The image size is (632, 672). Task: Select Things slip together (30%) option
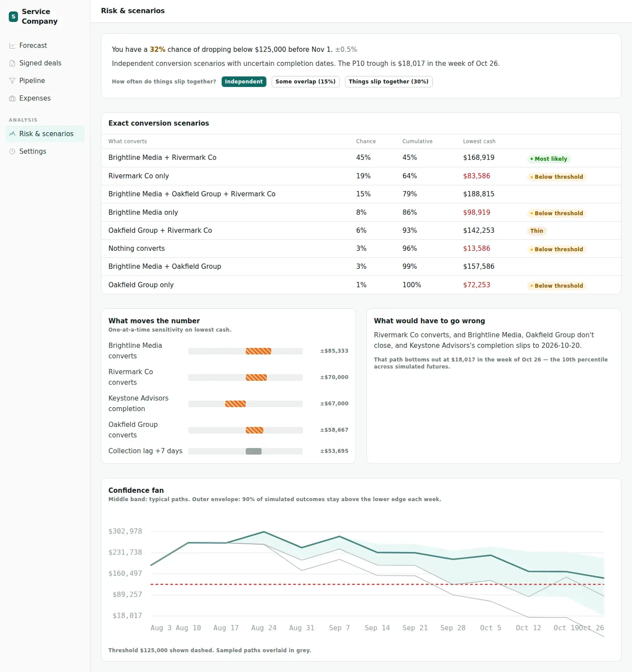[x=389, y=82]
